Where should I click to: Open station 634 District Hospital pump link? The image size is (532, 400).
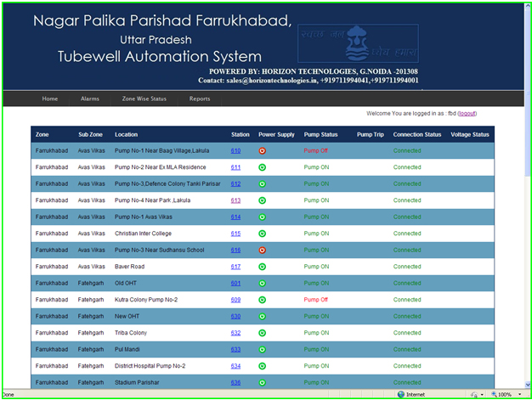(235, 366)
